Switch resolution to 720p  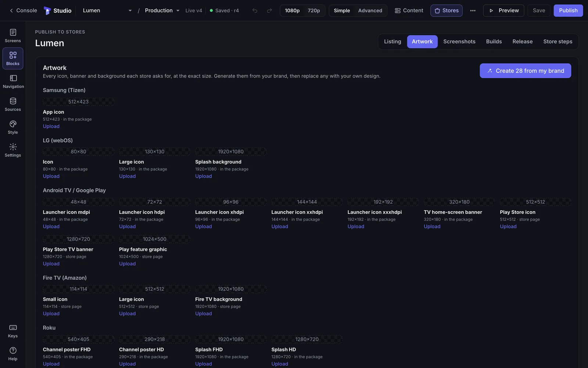[x=313, y=11]
